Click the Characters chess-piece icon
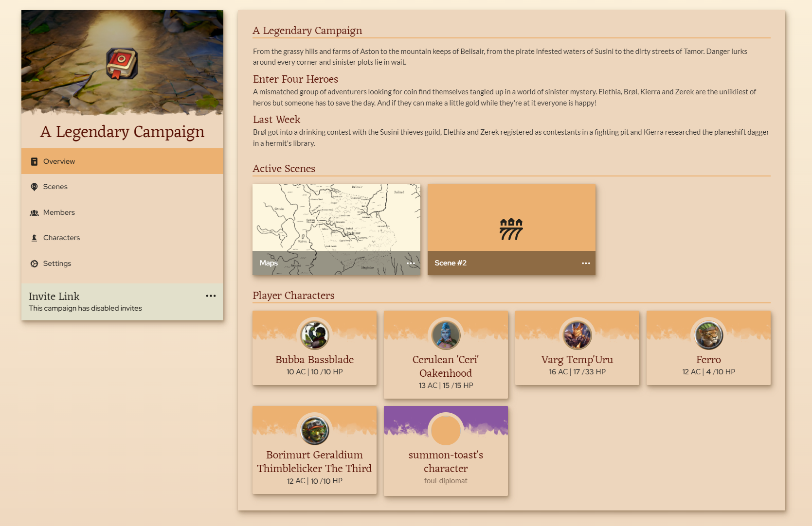The width and height of the screenshot is (812, 526). pos(34,238)
